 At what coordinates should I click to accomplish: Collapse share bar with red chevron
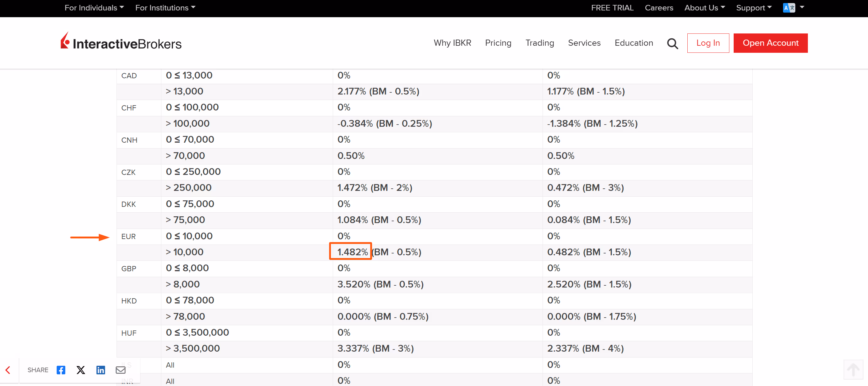pos(8,370)
